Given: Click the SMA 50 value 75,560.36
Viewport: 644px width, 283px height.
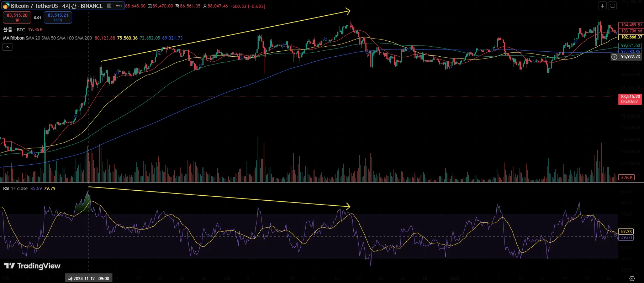Looking at the screenshot, I should click(x=127, y=38).
